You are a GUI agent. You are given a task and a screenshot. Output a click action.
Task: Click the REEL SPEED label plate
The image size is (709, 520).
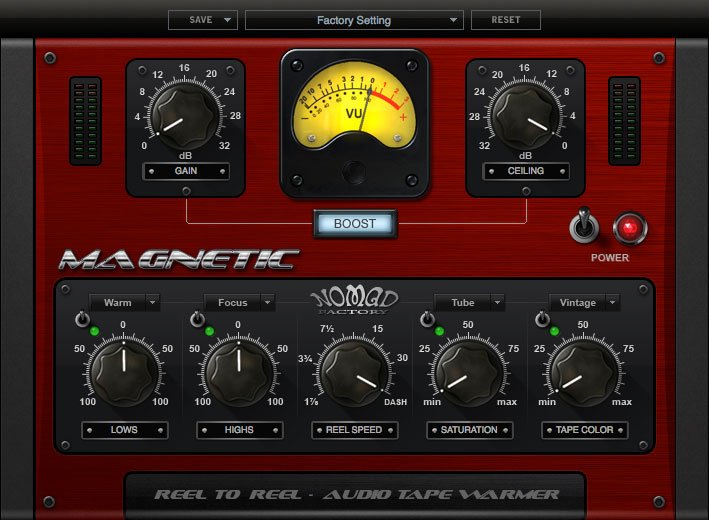(354, 430)
